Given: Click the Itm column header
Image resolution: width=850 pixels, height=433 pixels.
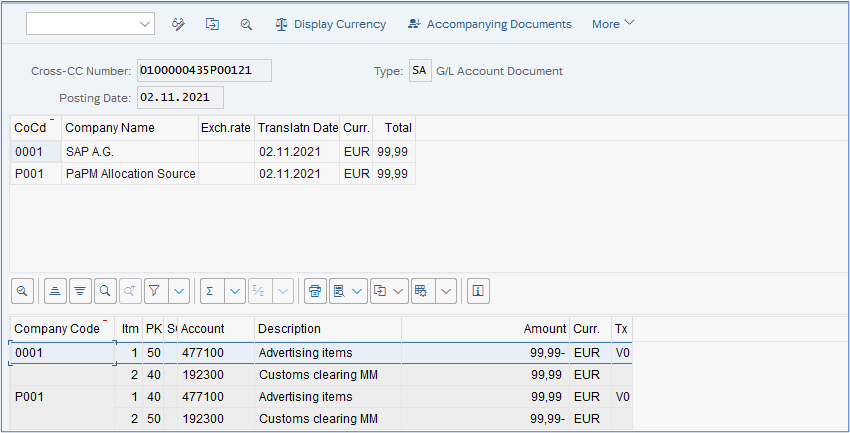Looking at the screenshot, I should 129,329.
